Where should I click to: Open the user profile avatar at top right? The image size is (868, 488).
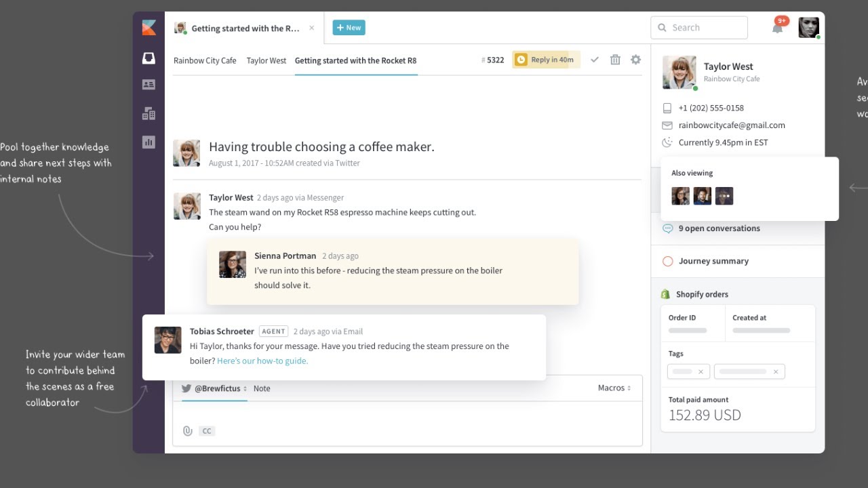(x=808, y=27)
